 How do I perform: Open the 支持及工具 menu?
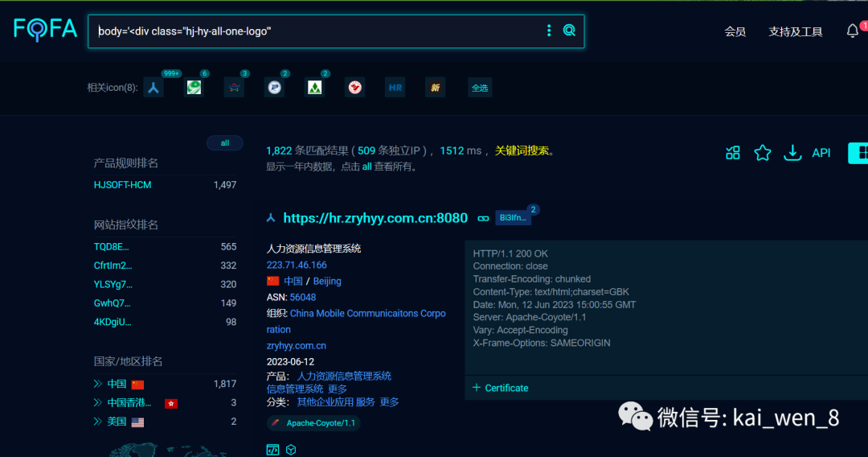point(796,31)
